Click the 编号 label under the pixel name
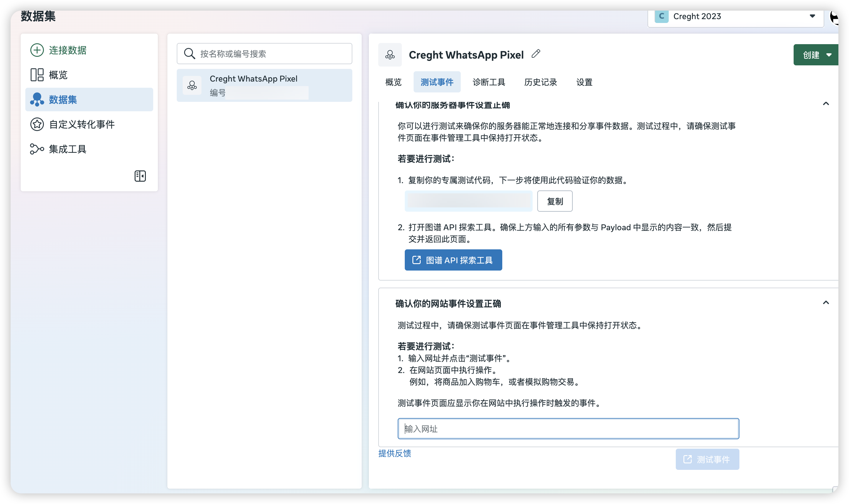 217,93
